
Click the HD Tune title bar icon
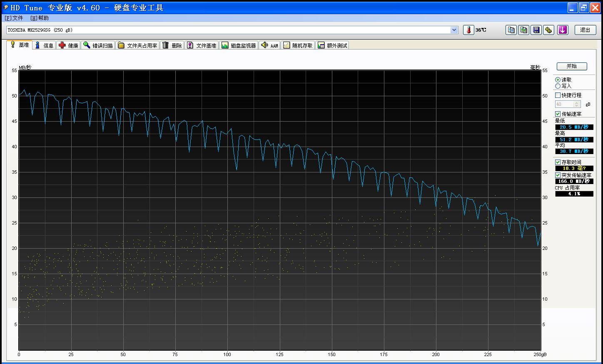[6, 7]
